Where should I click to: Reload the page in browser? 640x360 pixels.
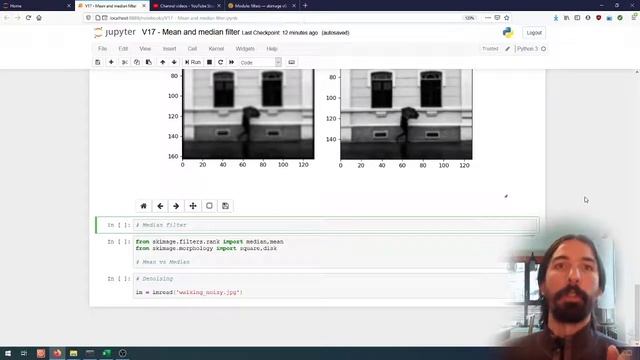pos(28,18)
